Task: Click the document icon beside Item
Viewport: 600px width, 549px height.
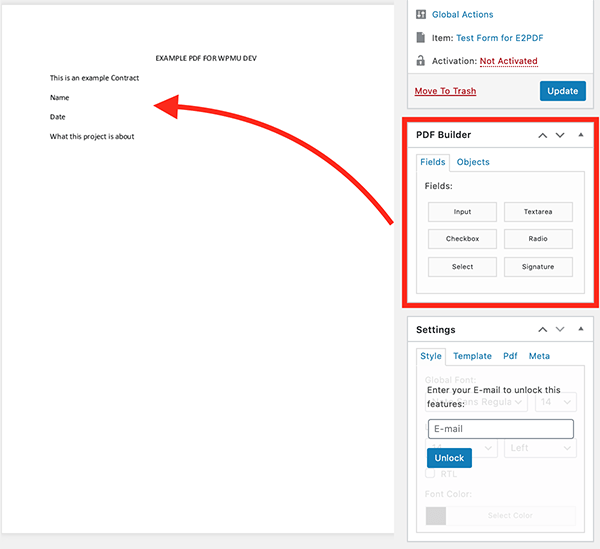Action: (x=421, y=38)
